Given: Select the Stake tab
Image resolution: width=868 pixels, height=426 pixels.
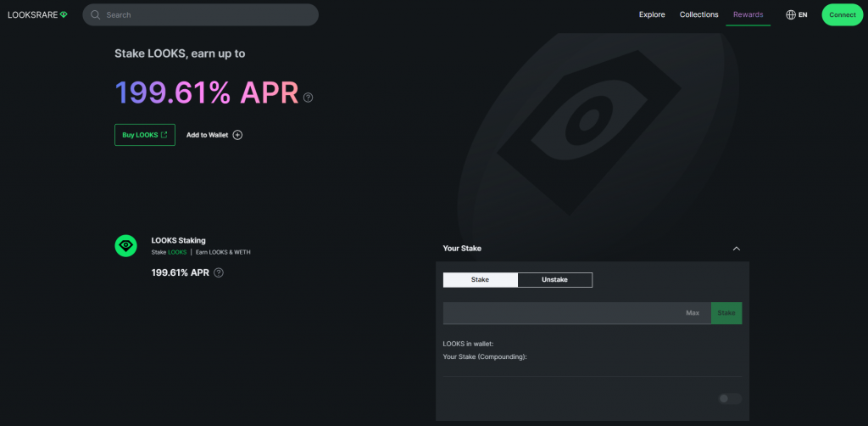Looking at the screenshot, I should (x=480, y=280).
